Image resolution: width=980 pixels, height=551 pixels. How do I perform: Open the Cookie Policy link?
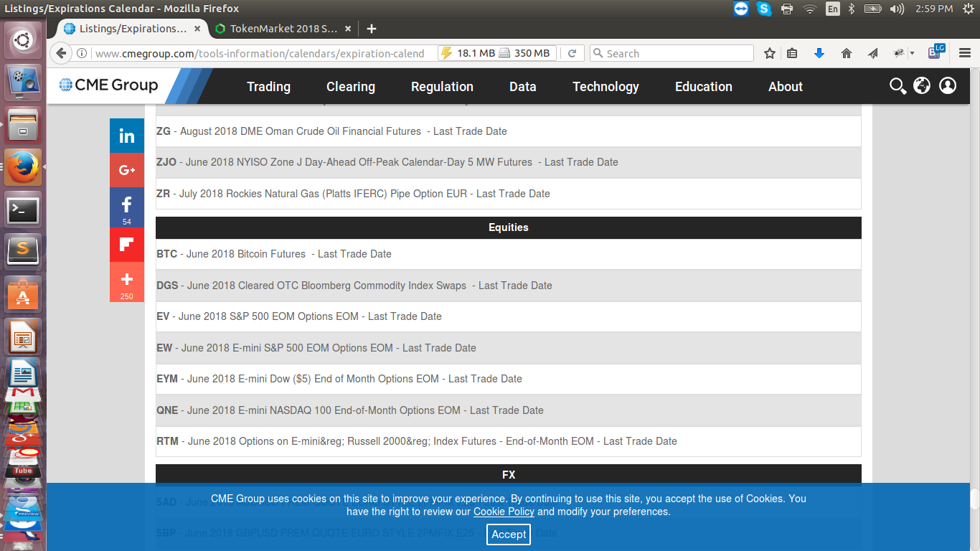tap(504, 512)
